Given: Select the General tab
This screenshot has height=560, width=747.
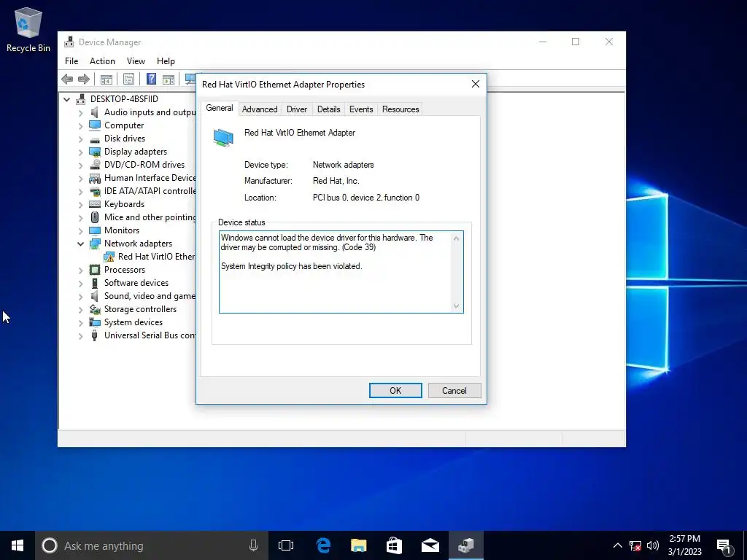Looking at the screenshot, I should [219, 108].
